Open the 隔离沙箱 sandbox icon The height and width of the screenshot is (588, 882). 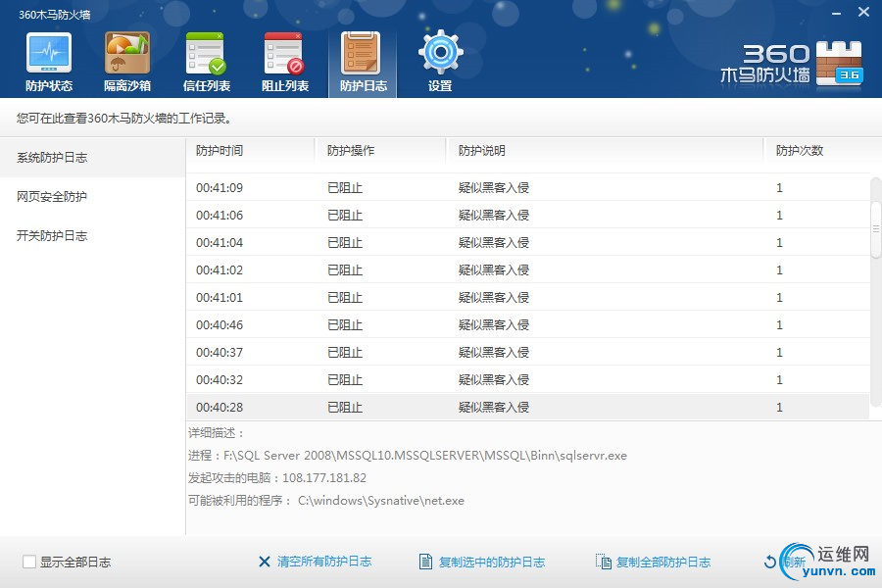pyautogui.click(x=127, y=54)
